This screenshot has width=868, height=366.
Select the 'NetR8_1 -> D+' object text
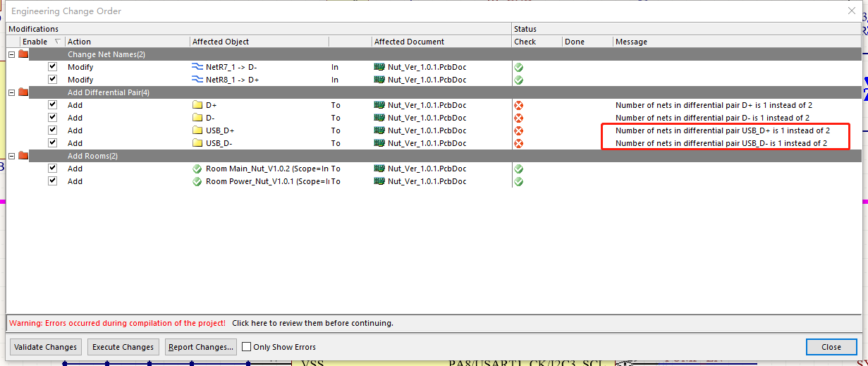click(233, 80)
